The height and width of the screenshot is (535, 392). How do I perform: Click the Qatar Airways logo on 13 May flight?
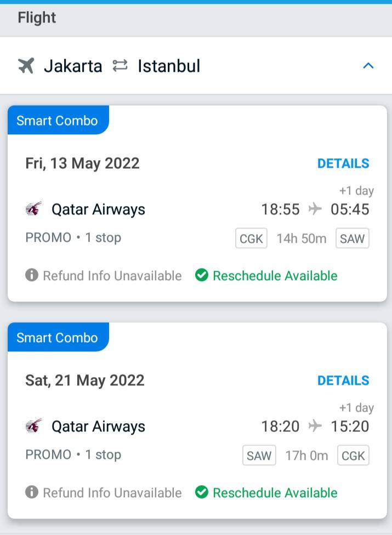[34, 209]
